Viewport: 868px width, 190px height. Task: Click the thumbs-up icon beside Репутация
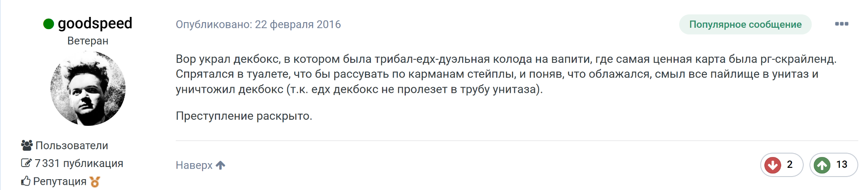pos(26,181)
